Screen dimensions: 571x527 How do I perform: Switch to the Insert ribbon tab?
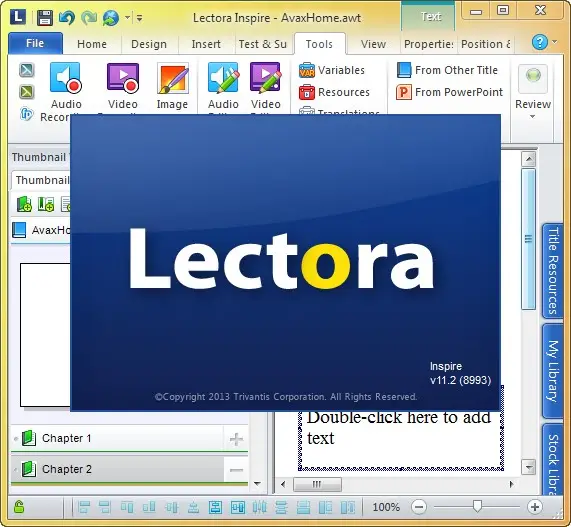pos(206,44)
